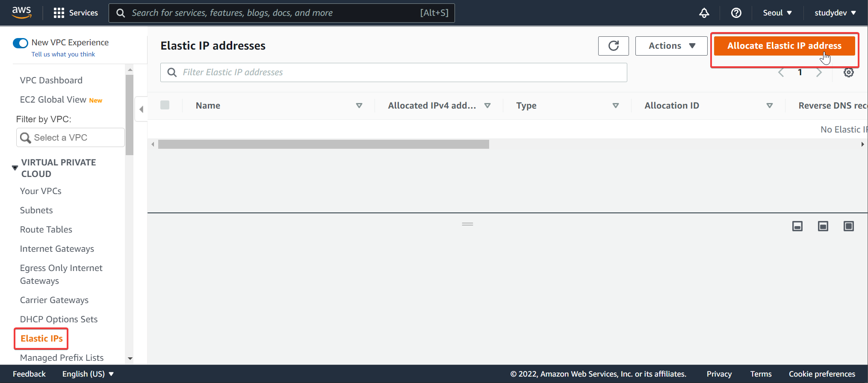This screenshot has height=383, width=868.
Task: Open the Terms link
Action: pos(761,374)
